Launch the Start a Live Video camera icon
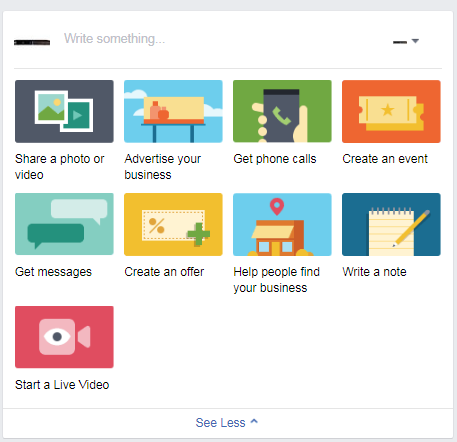The height and width of the screenshot is (442, 457). (x=64, y=337)
